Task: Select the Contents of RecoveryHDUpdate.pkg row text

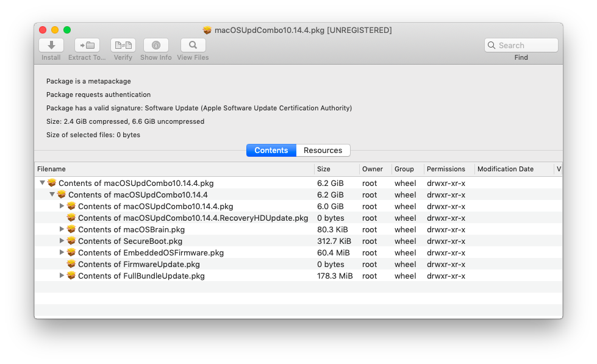Action: (x=193, y=218)
